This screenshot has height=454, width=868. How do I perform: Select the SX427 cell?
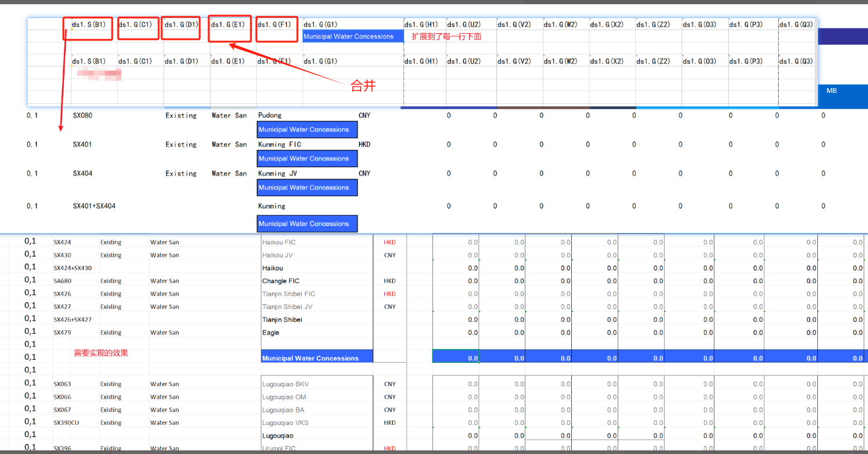click(x=62, y=307)
